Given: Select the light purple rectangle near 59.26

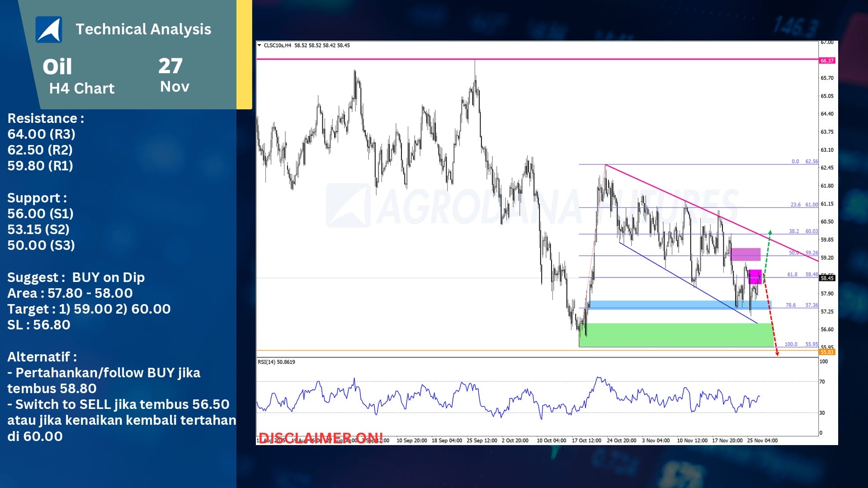Looking at the screenshot, I should 745,254.
